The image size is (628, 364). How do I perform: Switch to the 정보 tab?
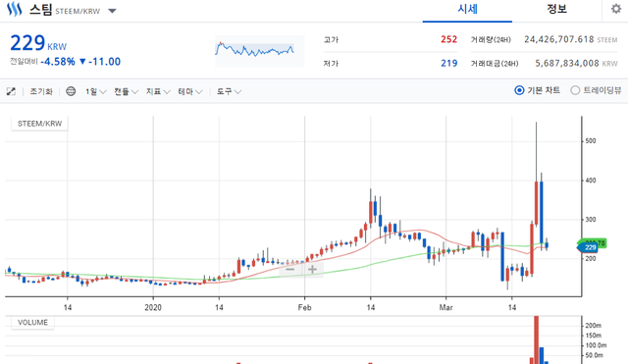click(x=556, y=10)
